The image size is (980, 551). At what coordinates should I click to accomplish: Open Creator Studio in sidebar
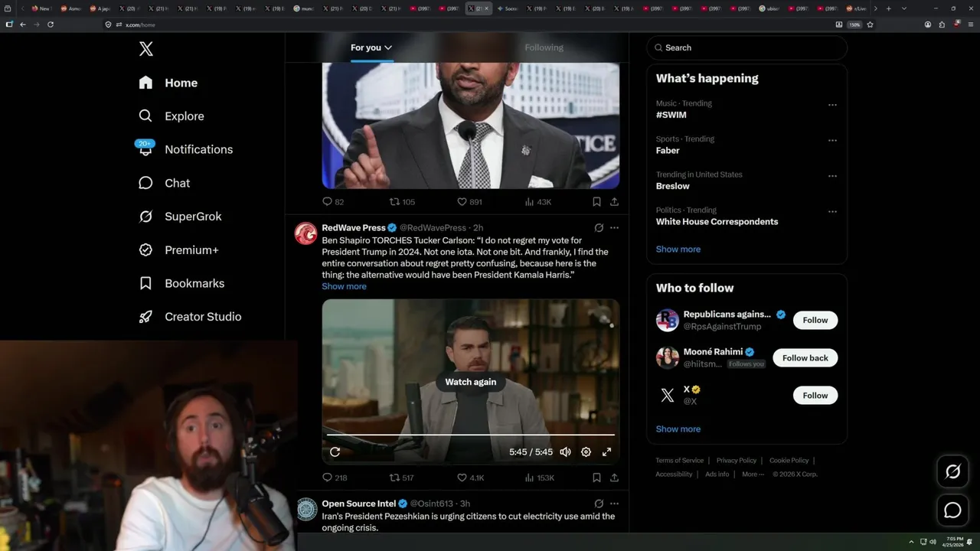pyautogui.click(x=190, y=317)
